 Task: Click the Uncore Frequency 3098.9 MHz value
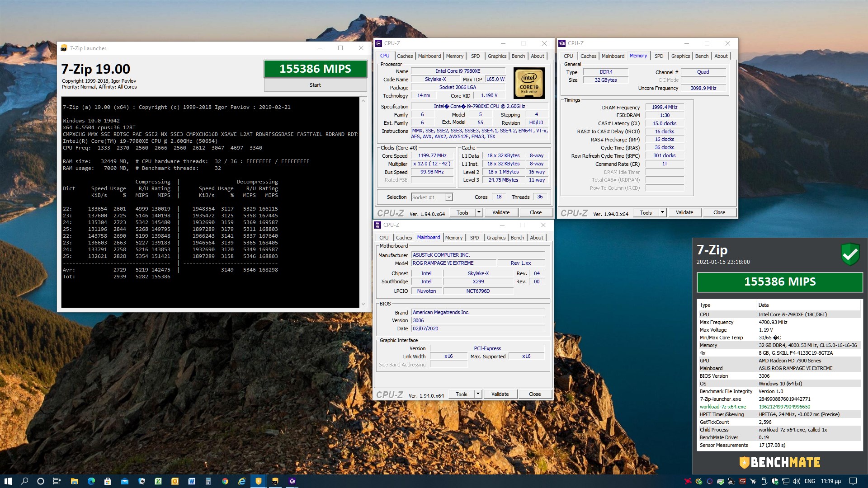[703, 88]
